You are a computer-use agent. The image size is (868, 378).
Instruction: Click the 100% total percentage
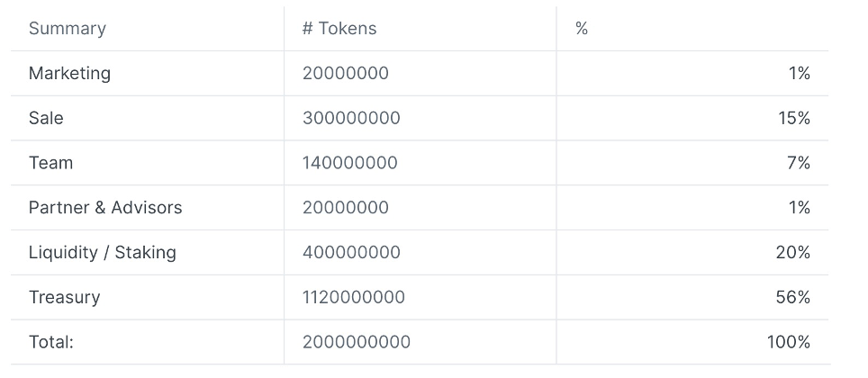(788, 342)
